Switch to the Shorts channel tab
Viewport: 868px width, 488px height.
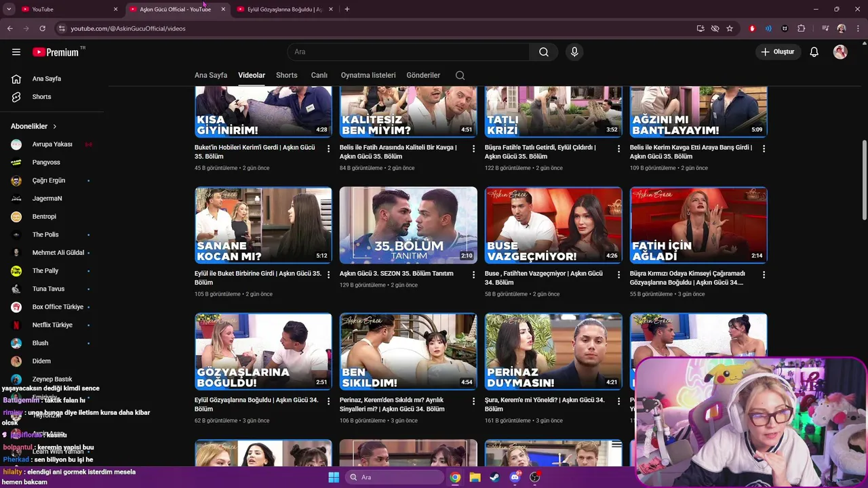(x=287, y=75)
